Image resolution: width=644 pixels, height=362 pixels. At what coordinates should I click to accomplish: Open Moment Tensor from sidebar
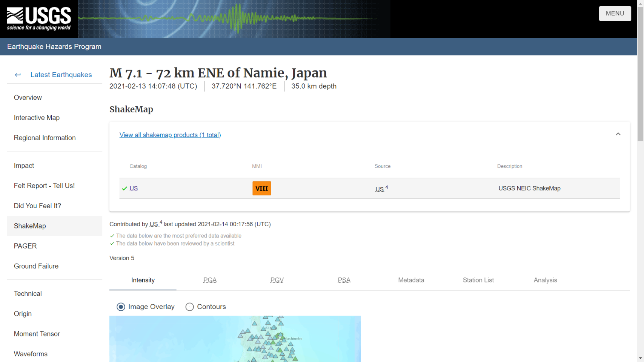click(37, 334)
